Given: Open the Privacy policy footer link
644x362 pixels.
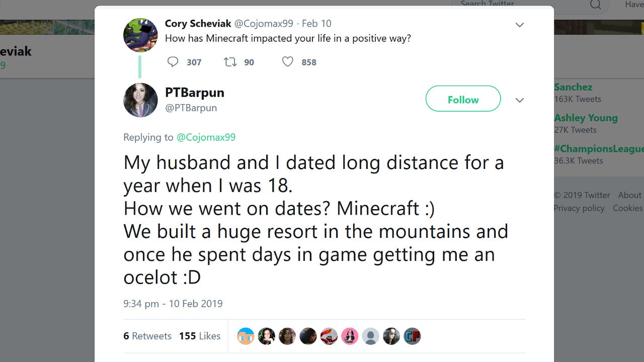Looking at the screenshot, I should click(x=579, y=208).
